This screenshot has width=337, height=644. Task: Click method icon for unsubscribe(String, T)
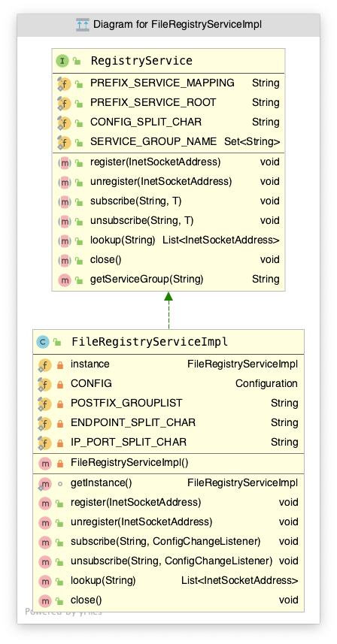pyautogui.click(x=64, y=222)
